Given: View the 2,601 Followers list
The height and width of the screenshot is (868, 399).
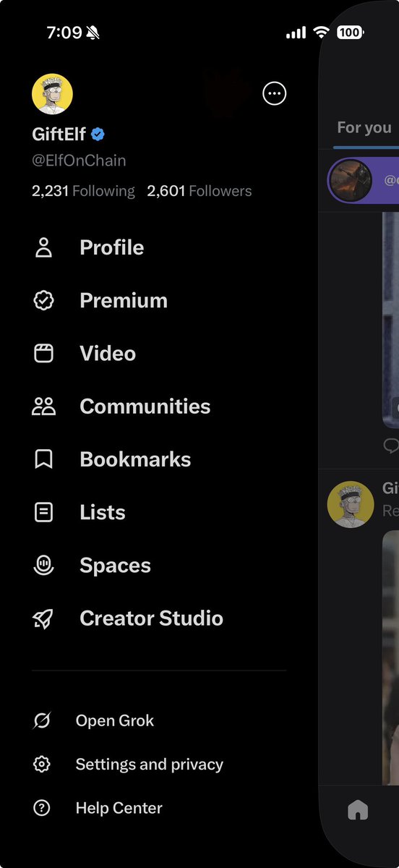Looking at the screenshot, I should tap(199, 191).
